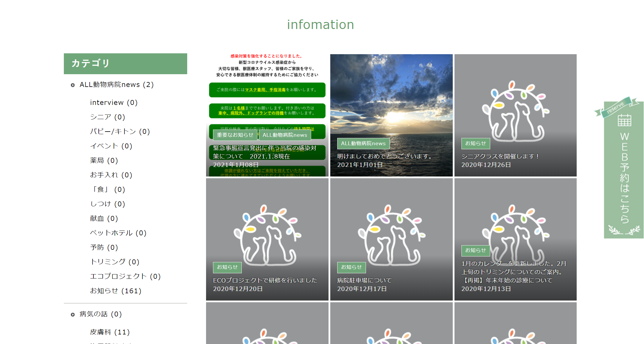The height and width of the screenshot is (344, 644).
Task: Click the カテゴリ sidebar header
Action: 125,64
